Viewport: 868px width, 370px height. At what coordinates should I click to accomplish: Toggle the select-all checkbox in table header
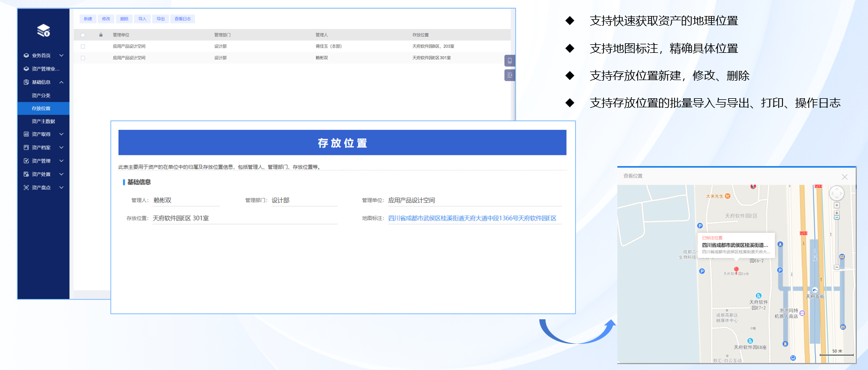pos(83,35)
